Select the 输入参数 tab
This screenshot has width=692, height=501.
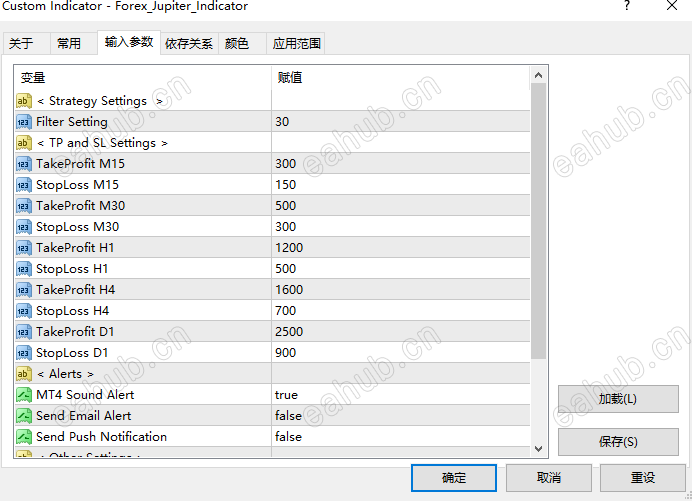tap(129, 42)
